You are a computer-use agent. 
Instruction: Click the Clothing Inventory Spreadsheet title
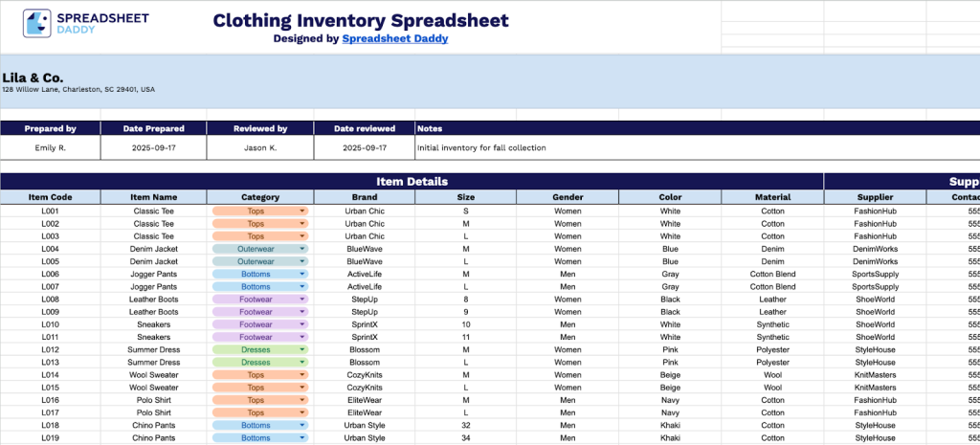(x=361, y=20)
